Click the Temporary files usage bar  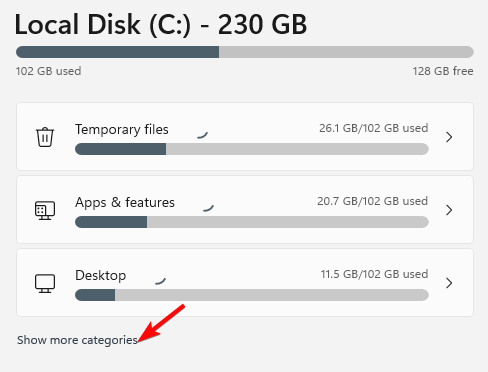point(252,149)
